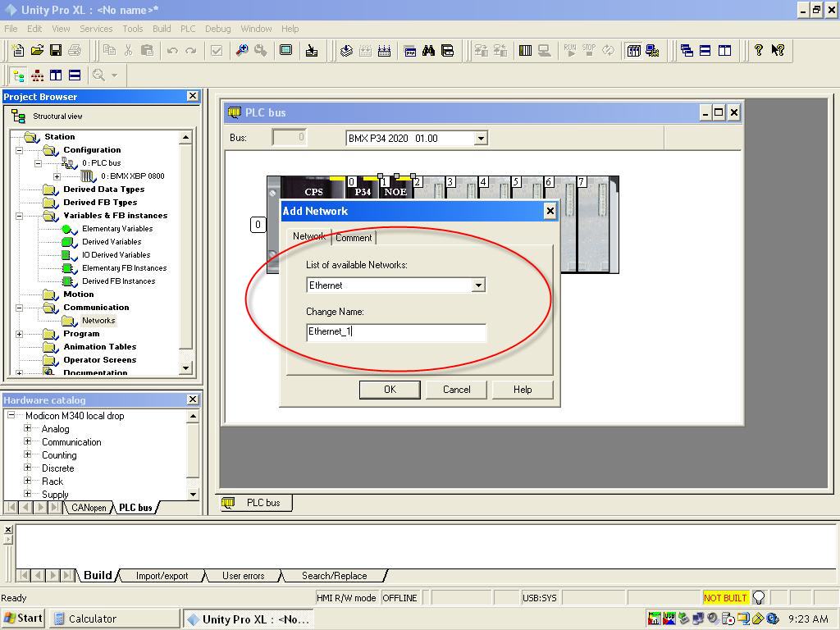
Task: Click the What's This pointer help icon
Action: [x=778, y=50]
